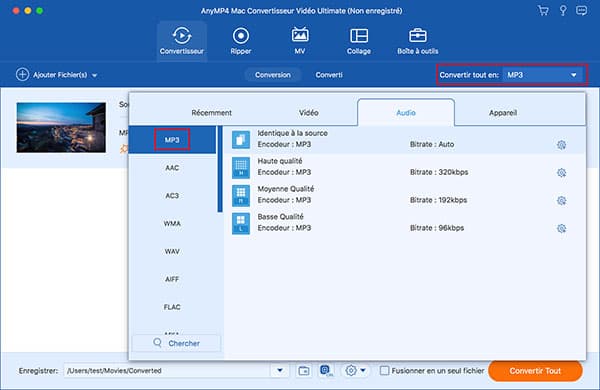600x390 pixels.
Task: Switch to the Appareil tab
Action: coord(503,113)
